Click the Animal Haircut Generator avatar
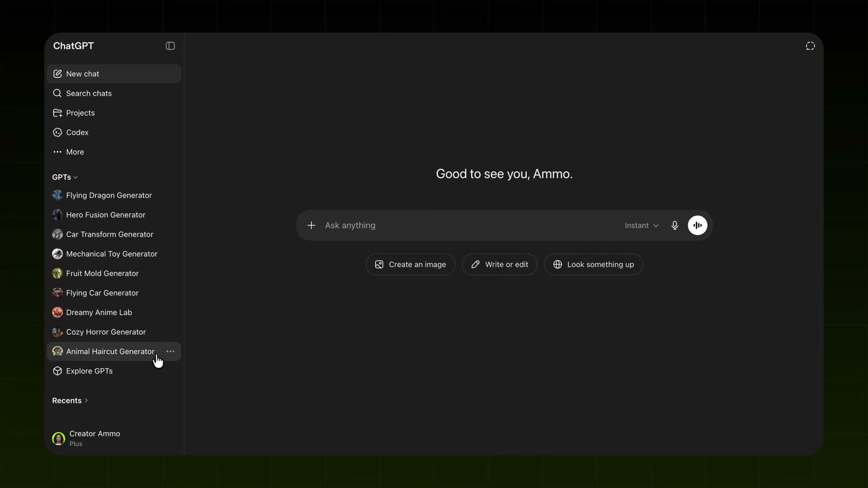 pos(57,352)
